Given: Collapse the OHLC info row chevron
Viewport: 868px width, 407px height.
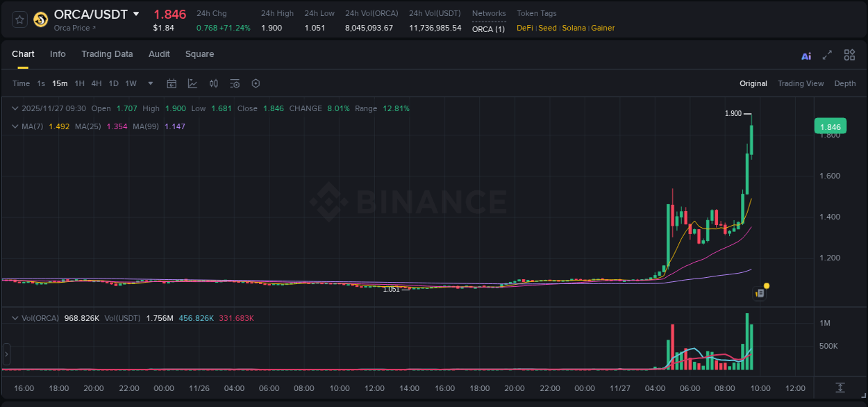Looking at the screenshot, I should [x=15, y=108].
